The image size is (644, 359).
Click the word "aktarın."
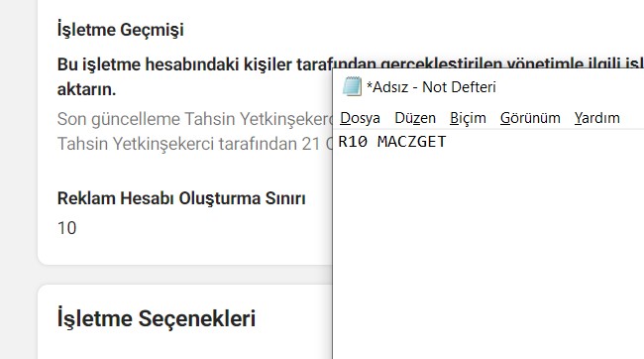86,89
